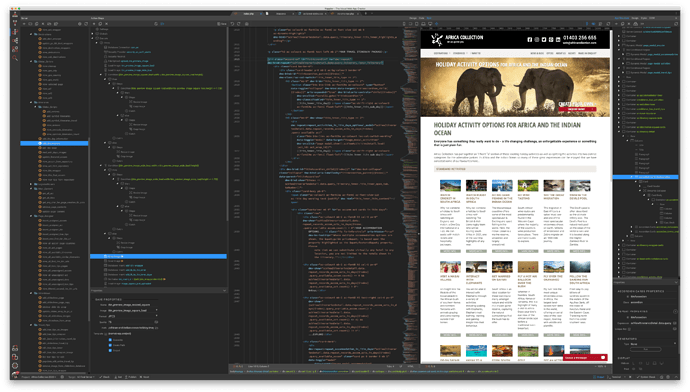Open the Destinations menu in website preview
The image size is (690, 392).
(441, 53)
